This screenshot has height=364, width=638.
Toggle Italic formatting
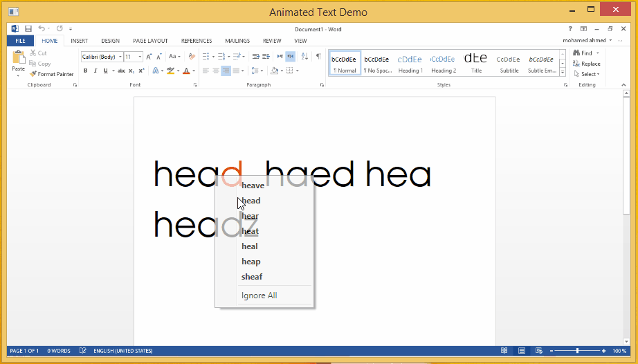click(x=95, y=71)
